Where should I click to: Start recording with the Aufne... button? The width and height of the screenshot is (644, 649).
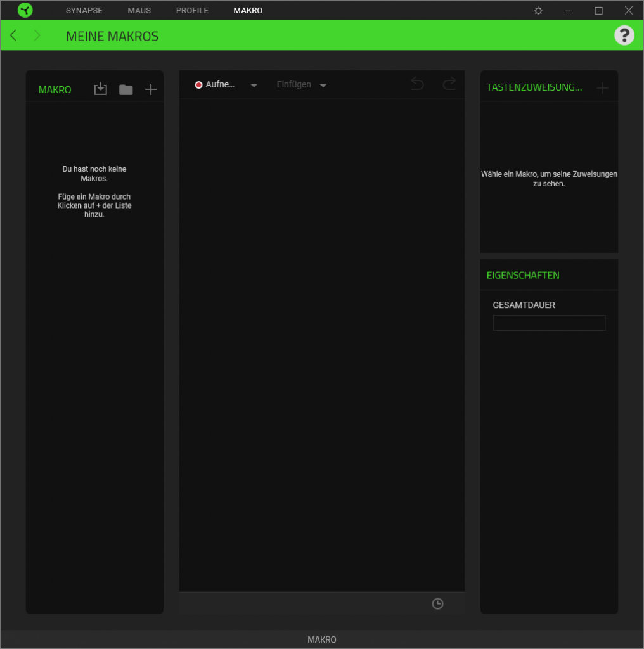215,84
